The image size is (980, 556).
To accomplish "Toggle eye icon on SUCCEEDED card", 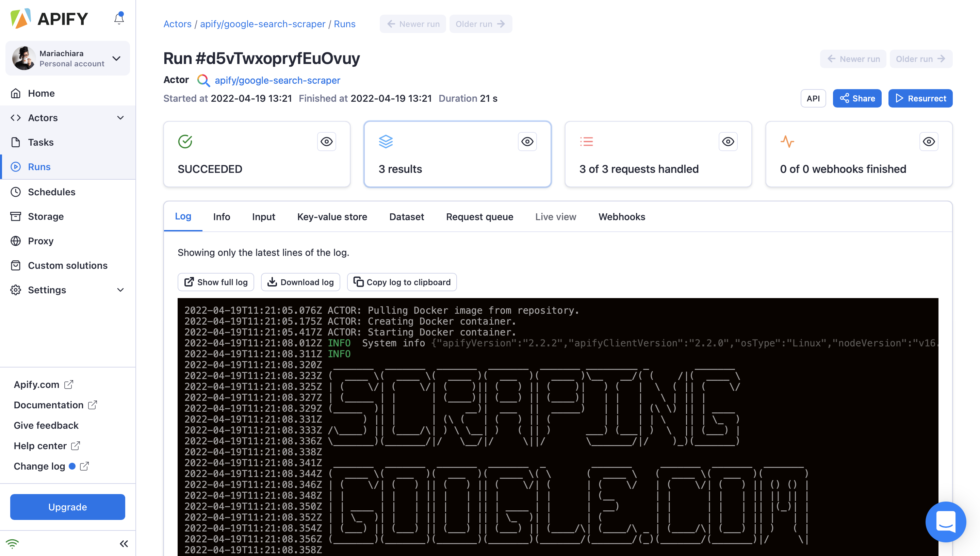I will click(x=326, y=142).
